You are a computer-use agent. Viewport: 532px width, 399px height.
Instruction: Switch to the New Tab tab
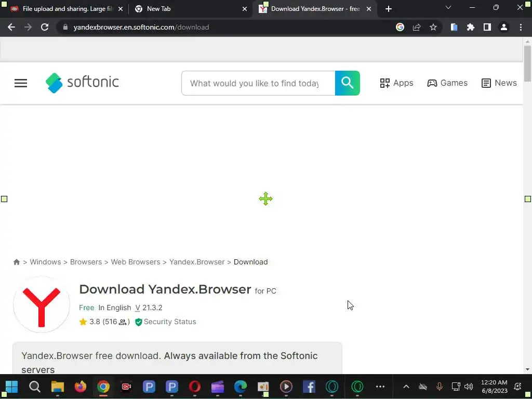click(190, 9)
